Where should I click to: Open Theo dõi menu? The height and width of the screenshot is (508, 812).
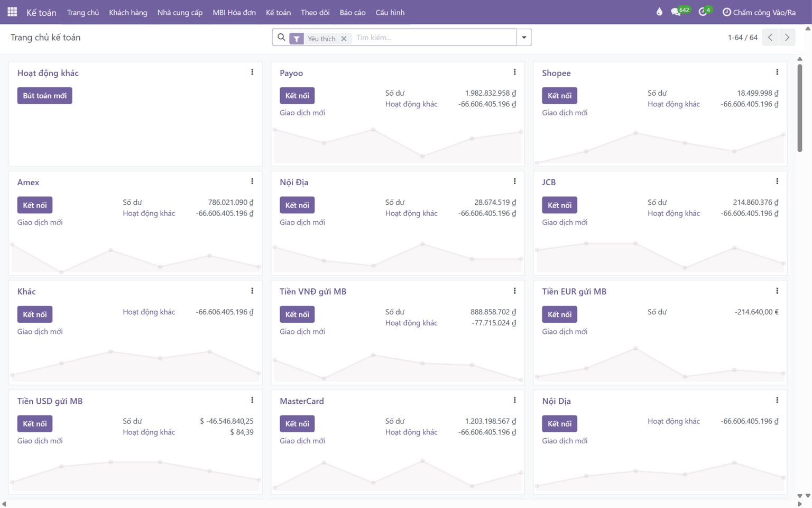click(x=315, y=12)
